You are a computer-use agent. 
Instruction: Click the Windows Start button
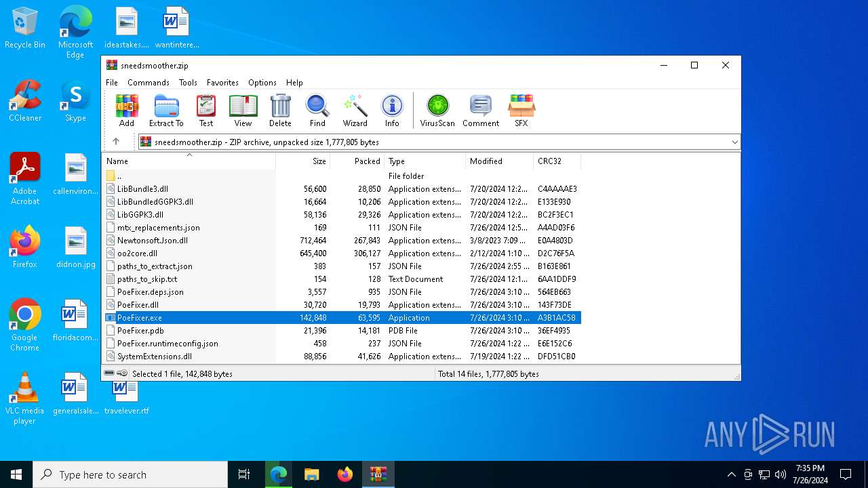point(16,474)
